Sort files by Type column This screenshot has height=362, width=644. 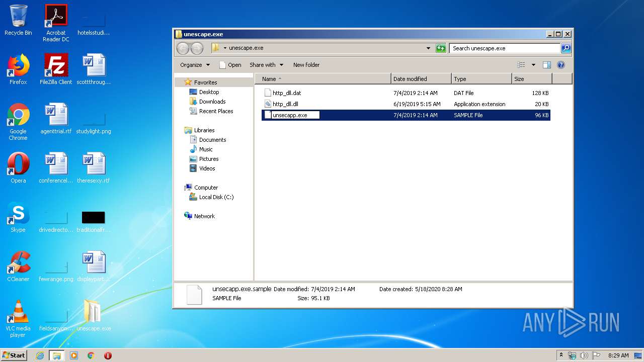coord(481,79)
